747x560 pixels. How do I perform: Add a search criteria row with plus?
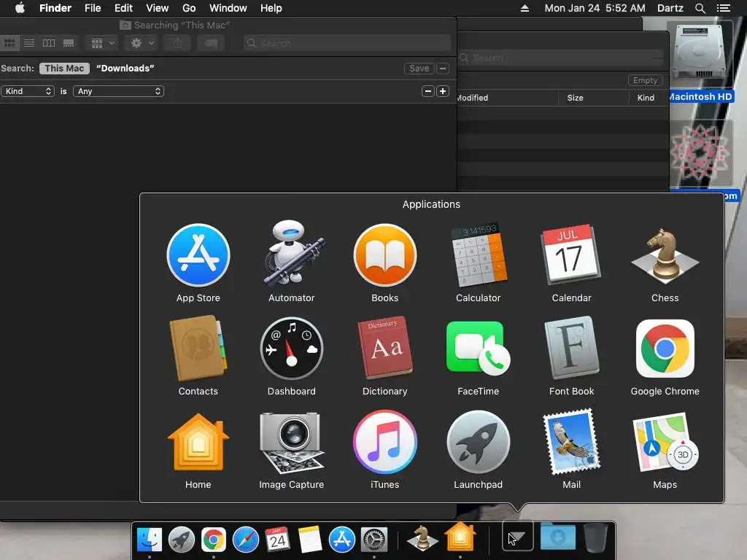coord(443,91)
